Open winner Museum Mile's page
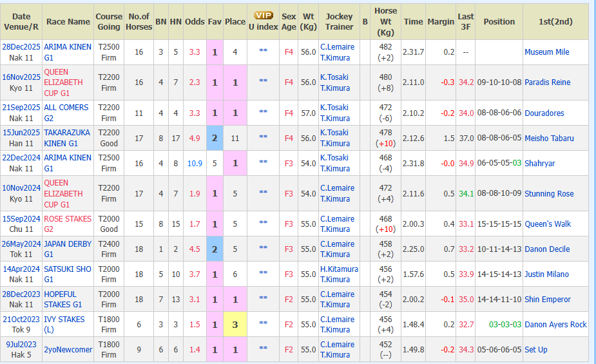This screenshot has width=596, height=364. (x=547, y=52)
